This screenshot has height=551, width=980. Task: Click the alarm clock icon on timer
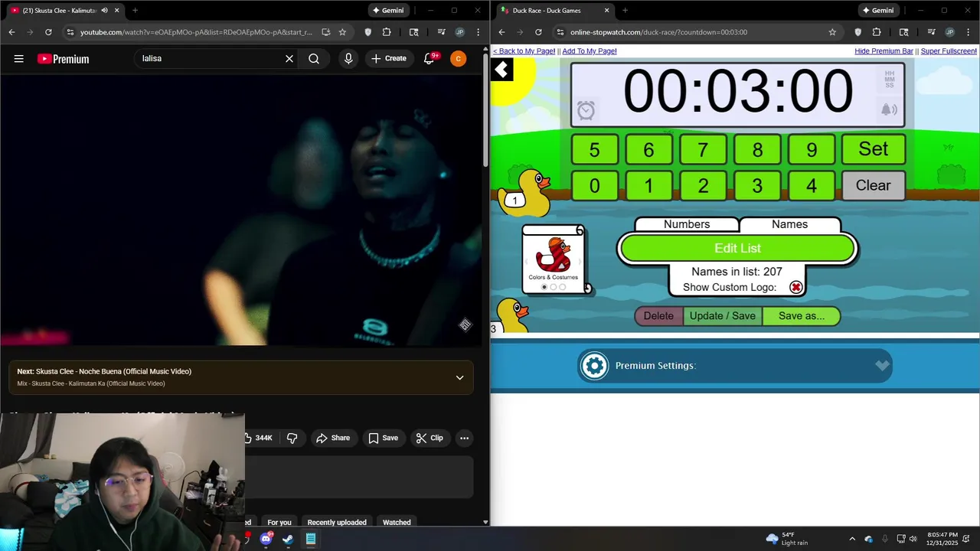(586, 111)
